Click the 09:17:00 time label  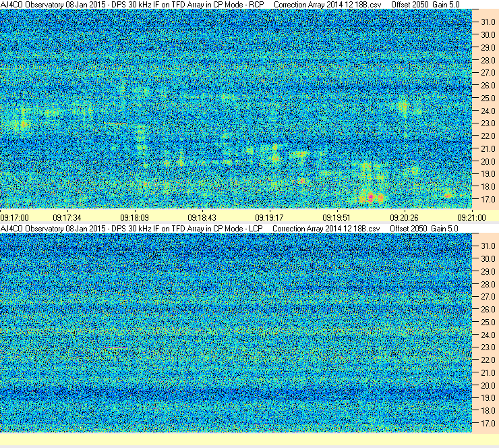point(15,218)
